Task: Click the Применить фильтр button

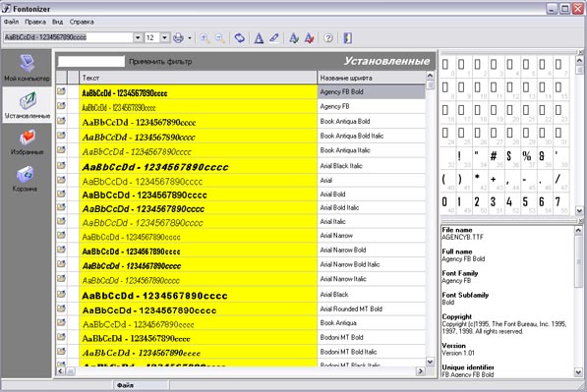Action: tap(160, 61)
